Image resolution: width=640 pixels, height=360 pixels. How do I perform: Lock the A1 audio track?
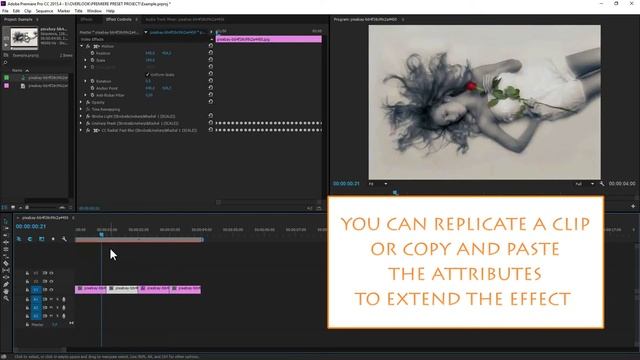pyautogui.click(x=27, y=300)
